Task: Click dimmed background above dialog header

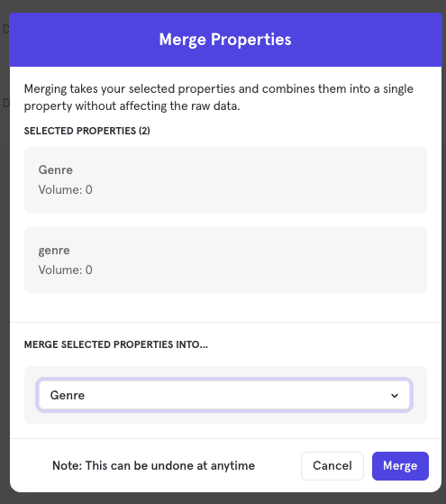Action: click(x=223, y=5)
